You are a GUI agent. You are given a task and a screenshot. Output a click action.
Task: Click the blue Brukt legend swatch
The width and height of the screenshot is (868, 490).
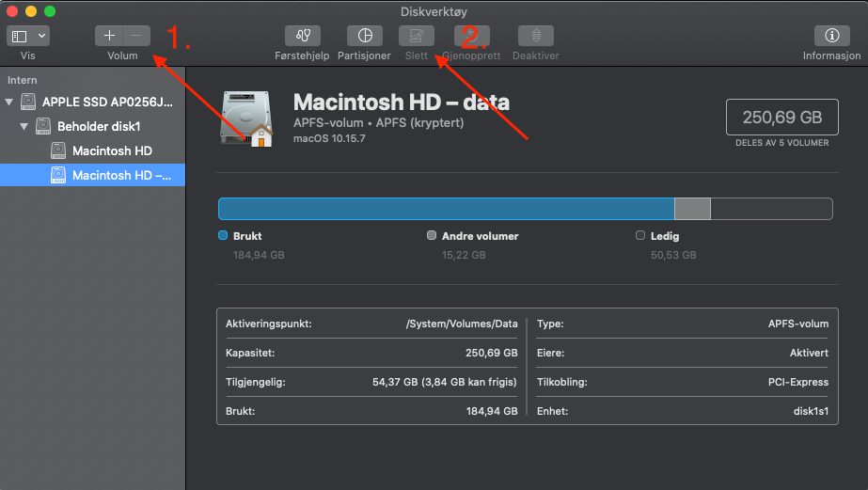click(223, 235)
